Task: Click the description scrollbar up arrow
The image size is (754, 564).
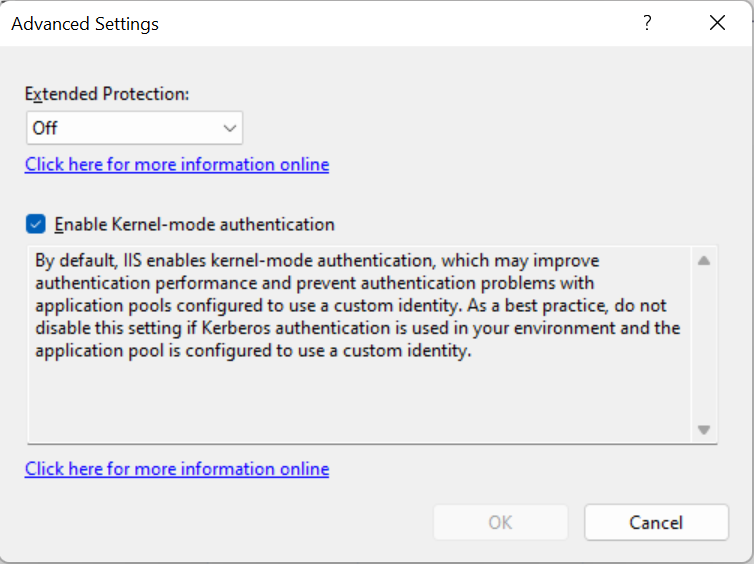Action: click(x=703, y=261)
